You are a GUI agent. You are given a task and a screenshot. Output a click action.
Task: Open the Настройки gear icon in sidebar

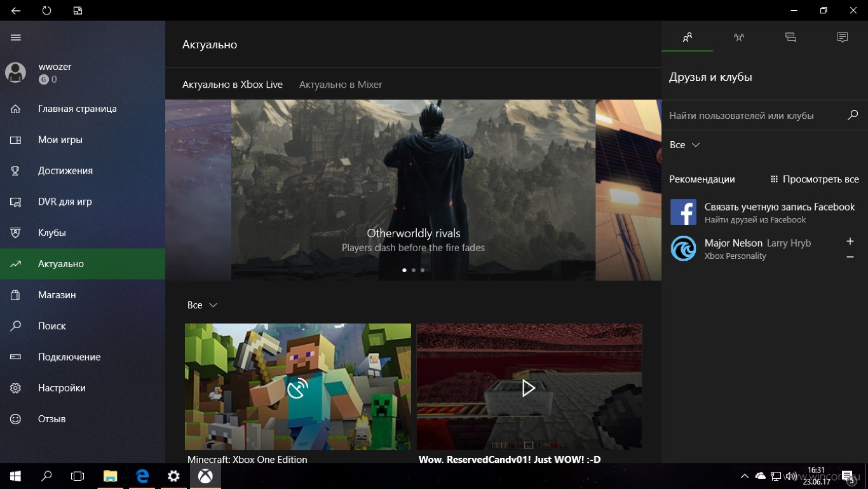coord(16,388)
